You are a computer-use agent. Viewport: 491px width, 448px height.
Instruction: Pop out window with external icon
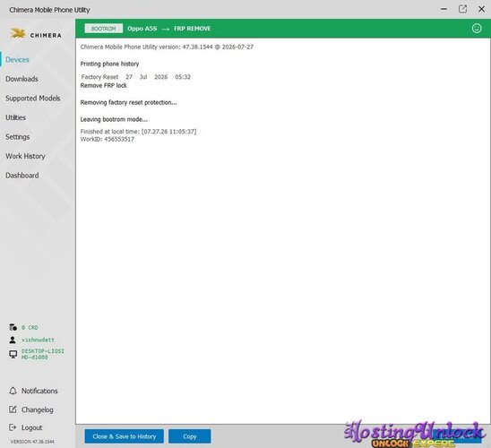pos(462,9)
